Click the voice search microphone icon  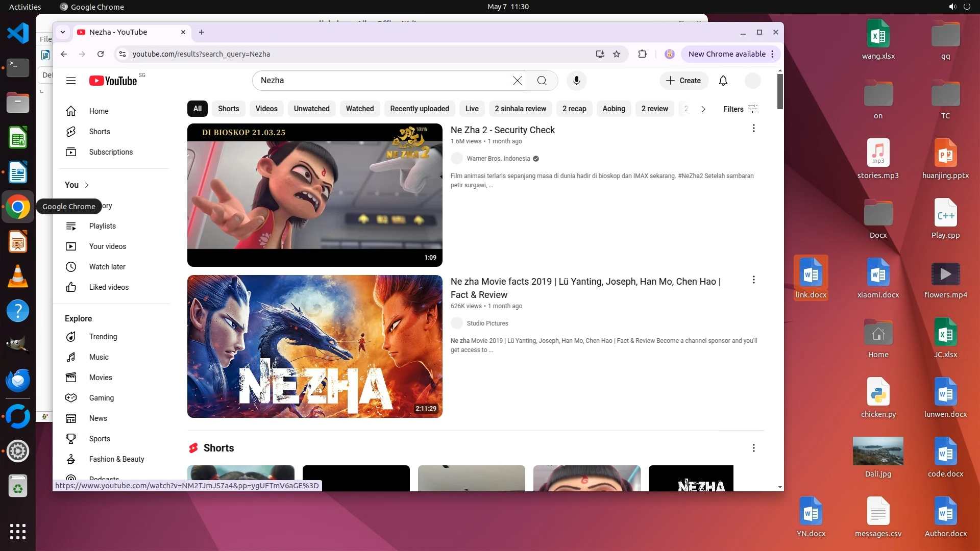576,81
